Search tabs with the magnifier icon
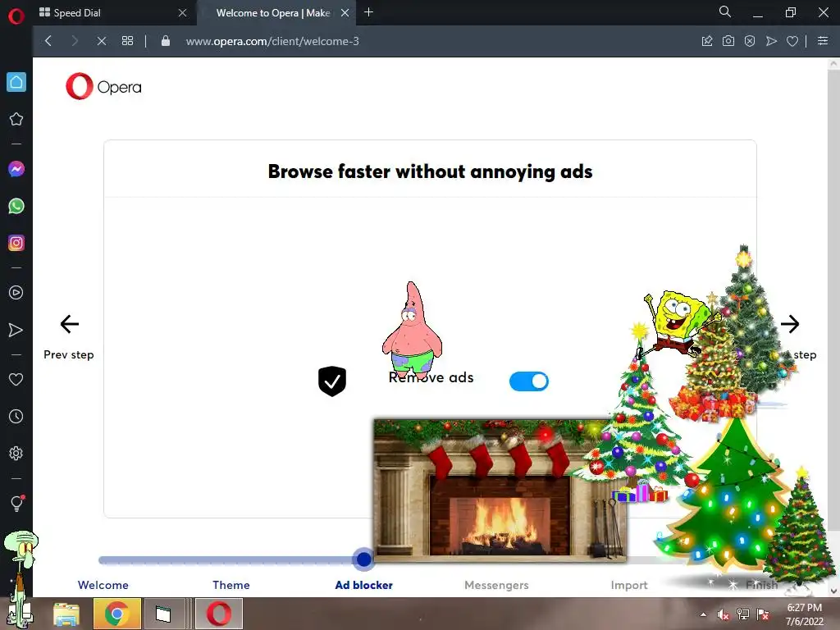This screenshot has height=630, width=840. click(x=725, y=11)
